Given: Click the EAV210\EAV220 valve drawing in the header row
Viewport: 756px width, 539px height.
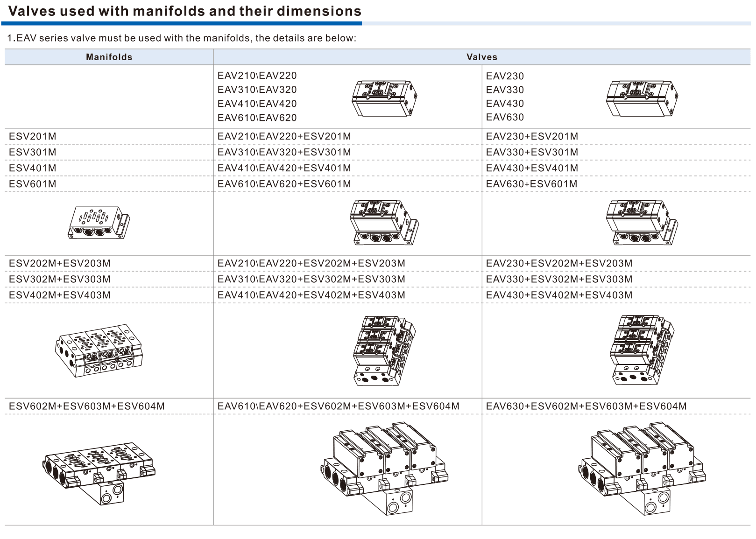Looking at the screenshot, I should 384,98.
